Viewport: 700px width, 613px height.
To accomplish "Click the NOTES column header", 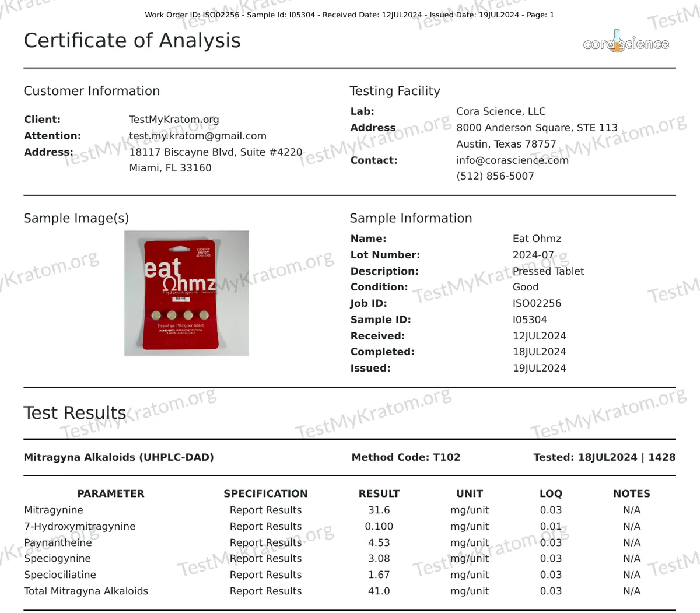I will tap(632, 493).
